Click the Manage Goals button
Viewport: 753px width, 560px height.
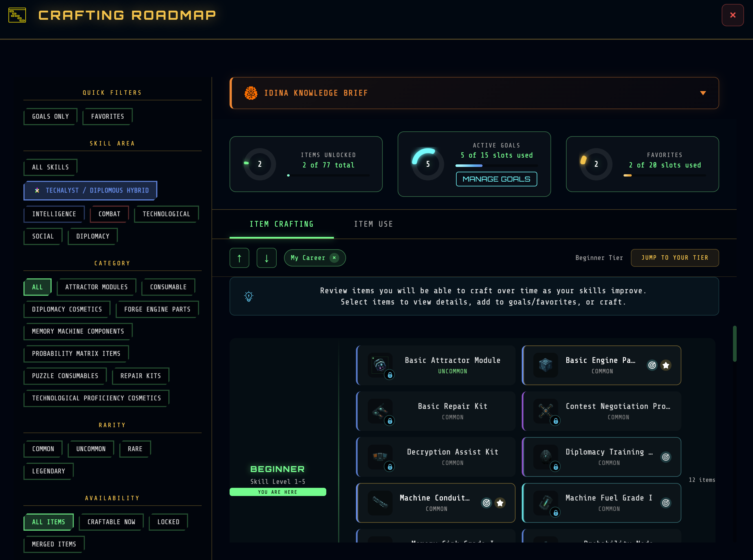496,179
